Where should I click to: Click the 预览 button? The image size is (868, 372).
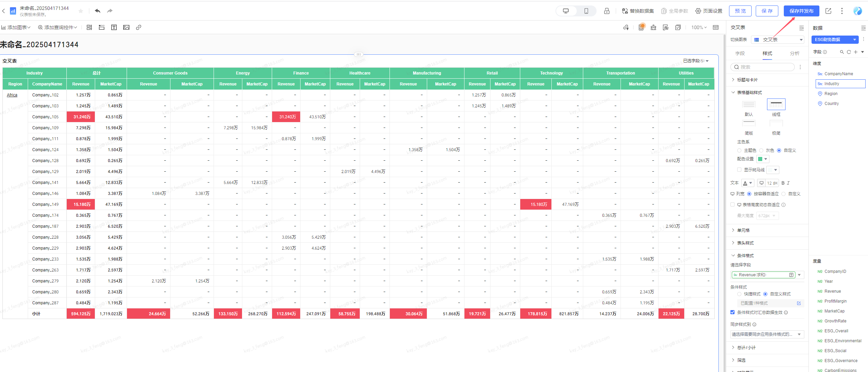coord(740,11)
